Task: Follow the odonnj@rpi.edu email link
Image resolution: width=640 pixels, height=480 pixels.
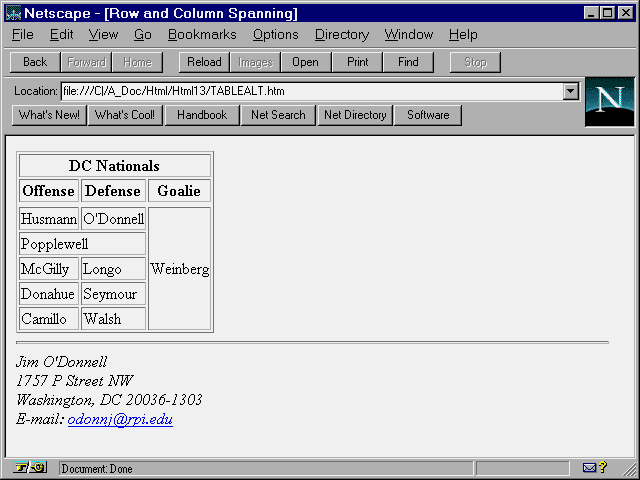Action: tap(120, 420)
